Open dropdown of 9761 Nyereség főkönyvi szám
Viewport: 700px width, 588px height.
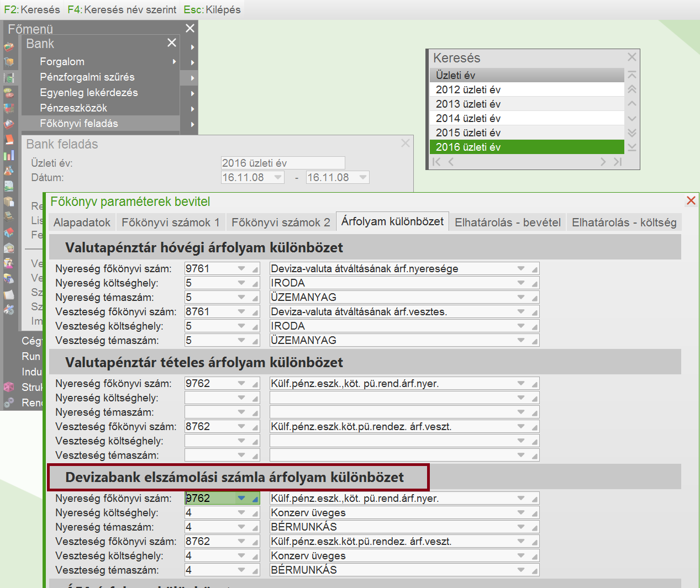click(241, 268)
